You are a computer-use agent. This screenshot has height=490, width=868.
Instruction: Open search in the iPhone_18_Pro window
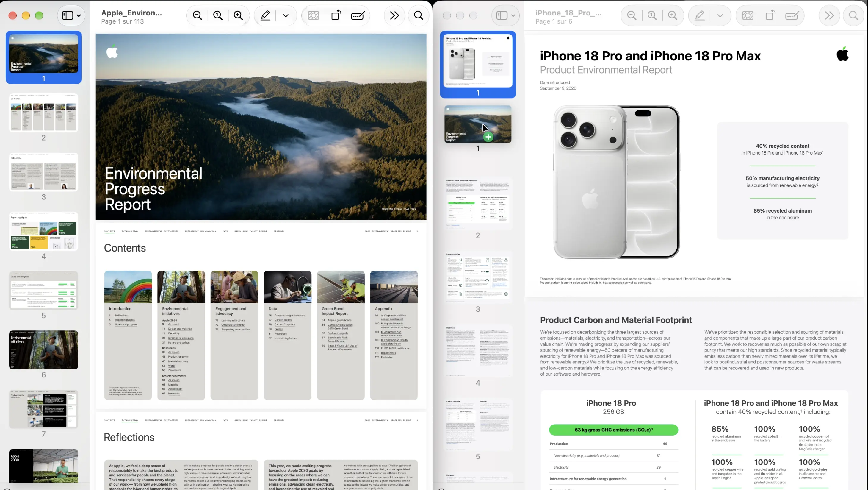(x=853, y=15)
